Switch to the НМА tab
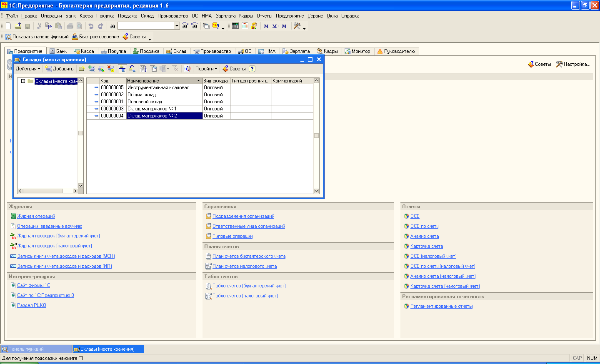The width and height of the screenshot is (600, 364). point(267,51)
